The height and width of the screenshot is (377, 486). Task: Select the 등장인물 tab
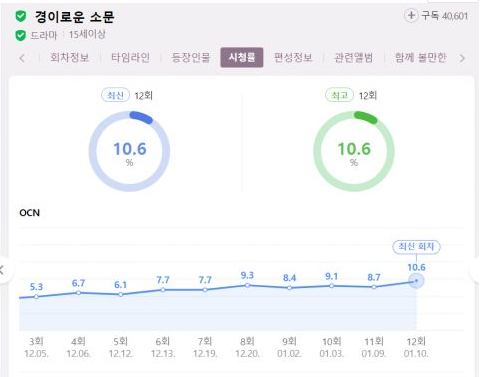click(x=191, y=57)
